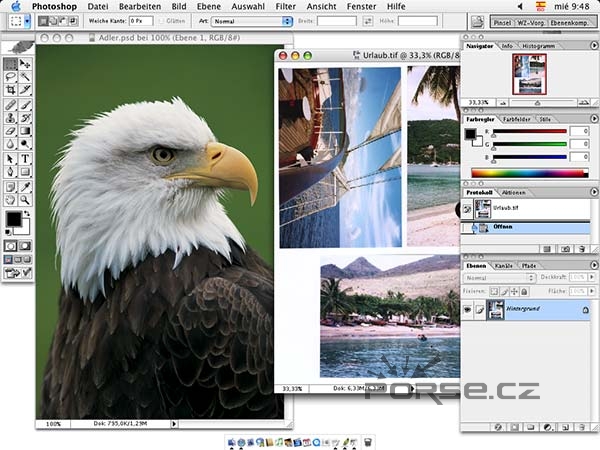The width and height of the screenshot is (600, 450).
Task: Create new snapshot in the Protokoll panel
Action: pos(565,249)
